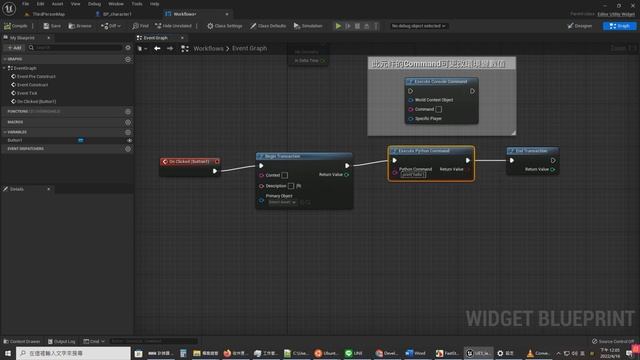
Task: Open graph history dropdown left of back arrow
Action: coord(142,49)
